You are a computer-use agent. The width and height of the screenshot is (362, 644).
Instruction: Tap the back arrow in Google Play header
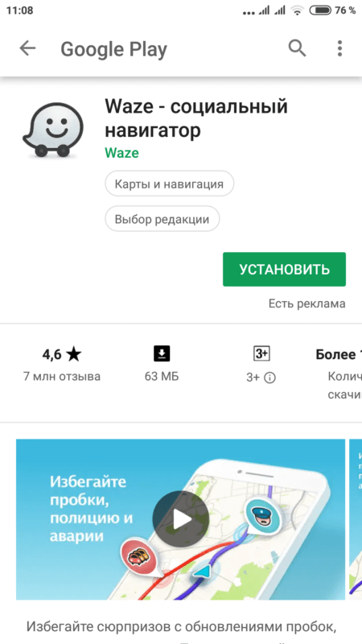27,49
